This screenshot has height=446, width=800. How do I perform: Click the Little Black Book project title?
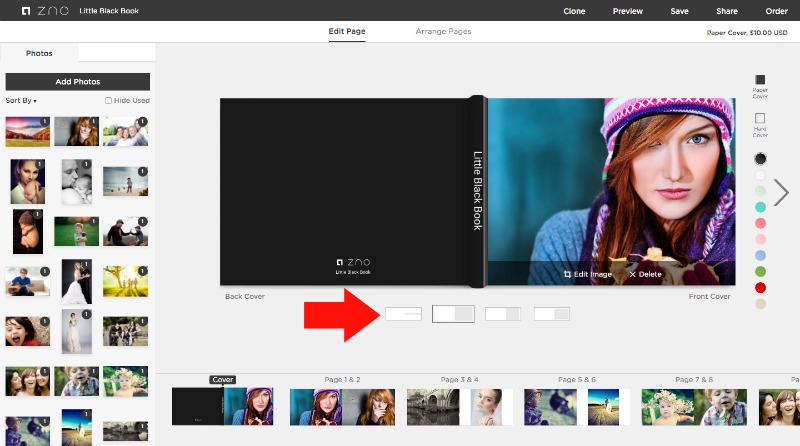tap(109, 11)
